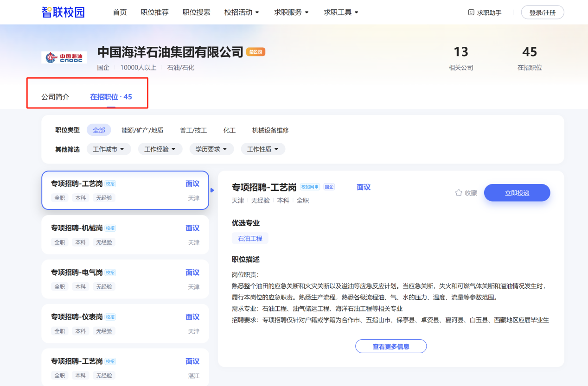The width and height of the screenshot is (588, 386).
Task: Open 职位推荐 navigation item
Action: (x=155, y=13)
